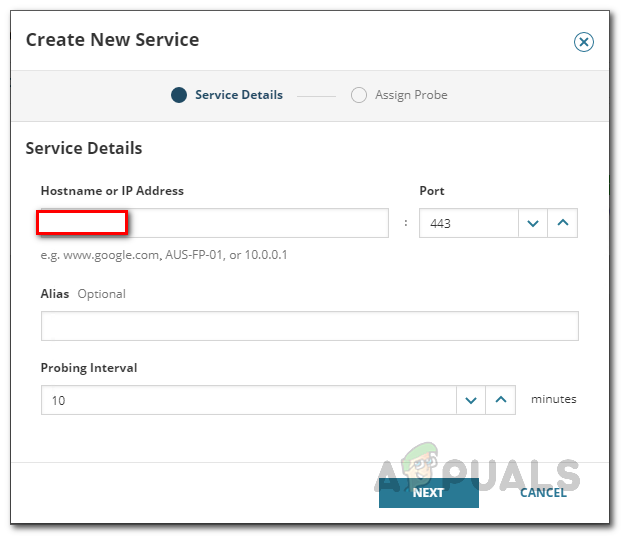Click the Probing Interval label
The width and height of the screenshot is (621, 536).
[x=89, y=368]
